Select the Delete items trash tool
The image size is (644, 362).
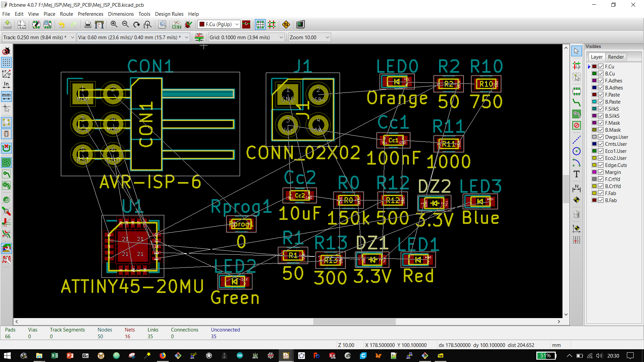(577, 214)
